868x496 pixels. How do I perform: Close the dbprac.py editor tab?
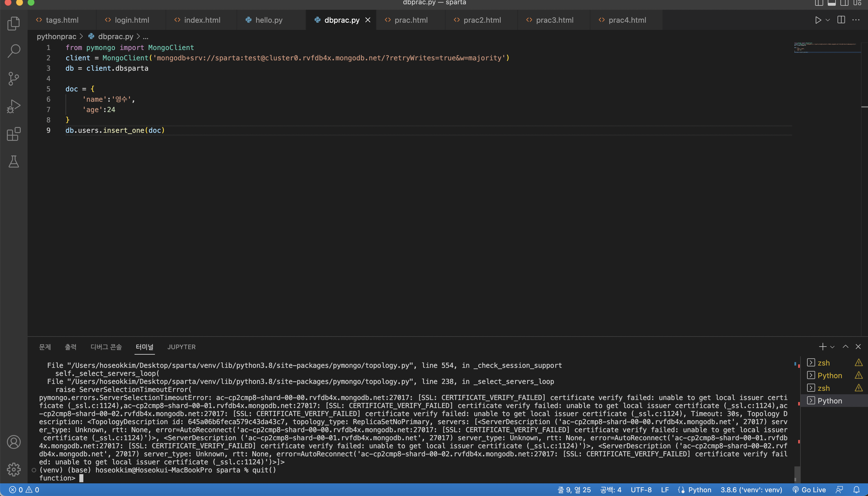point(368,20)
